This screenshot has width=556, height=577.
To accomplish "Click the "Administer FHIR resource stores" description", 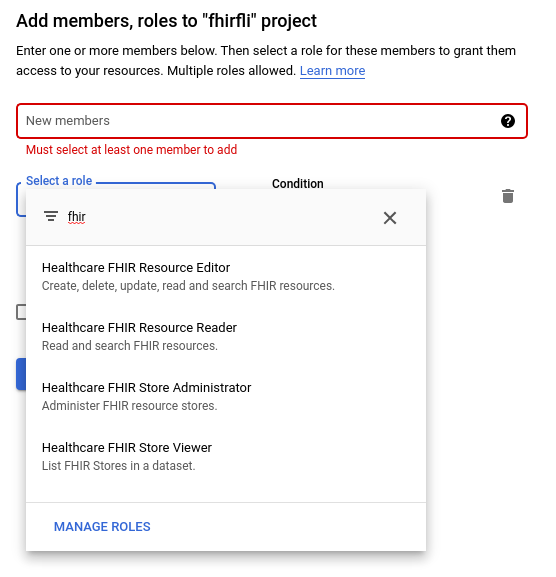I will (x=130, y=406).
